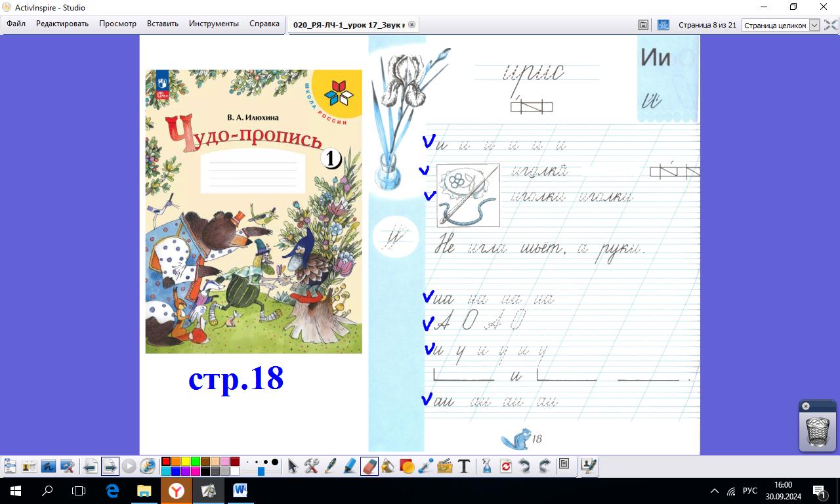Viewport: 840px width, 504px height.
Task: Click the flipchart trash can
Action: (817, 431)
